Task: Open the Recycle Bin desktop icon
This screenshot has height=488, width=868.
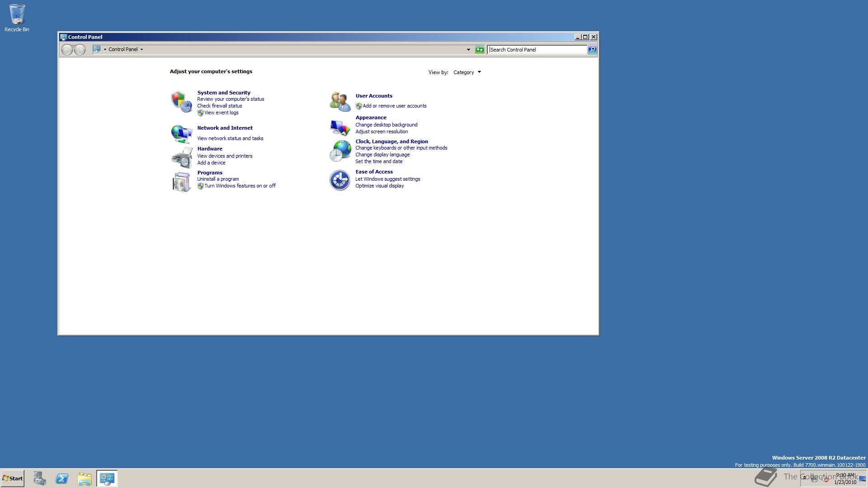Action: click(17, 18)
